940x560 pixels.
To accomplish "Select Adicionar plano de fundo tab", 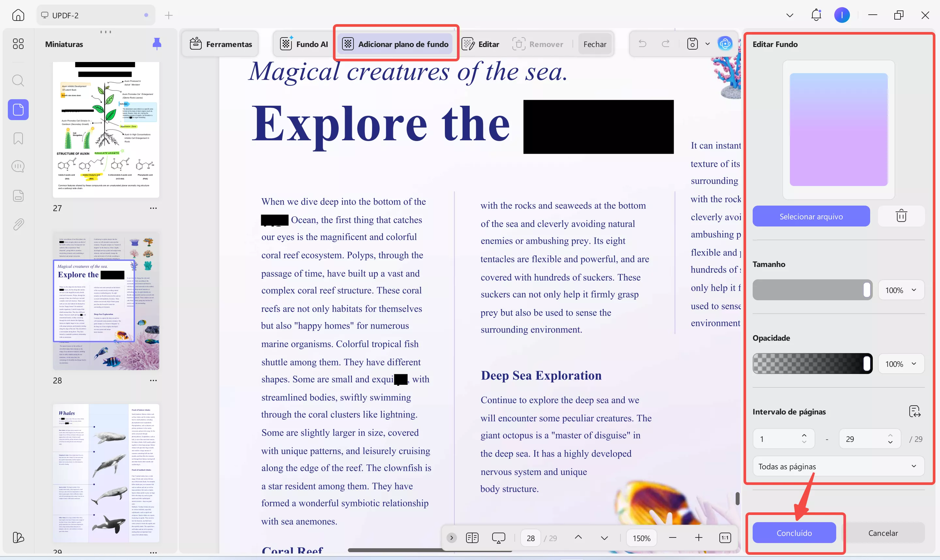I will (396, 44).
